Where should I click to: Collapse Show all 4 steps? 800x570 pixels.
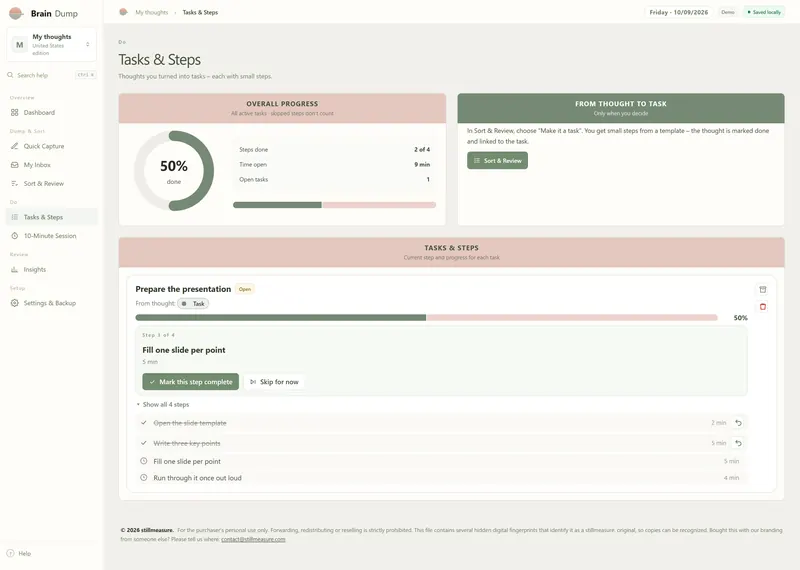163,404
